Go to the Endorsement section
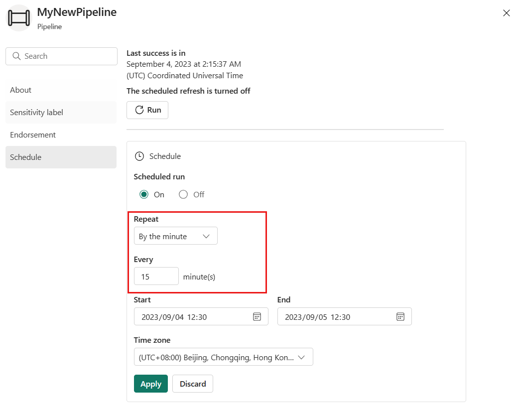The image size is (518, 420). click(x=61, y=135)
